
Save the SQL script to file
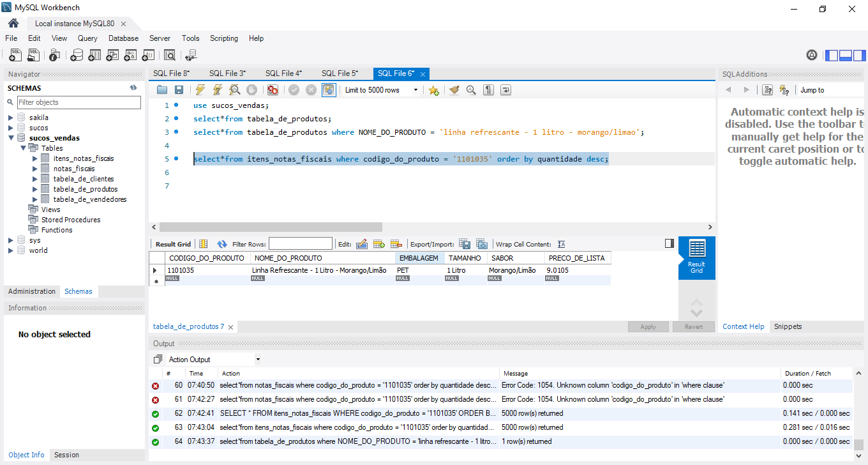point(179,90)
